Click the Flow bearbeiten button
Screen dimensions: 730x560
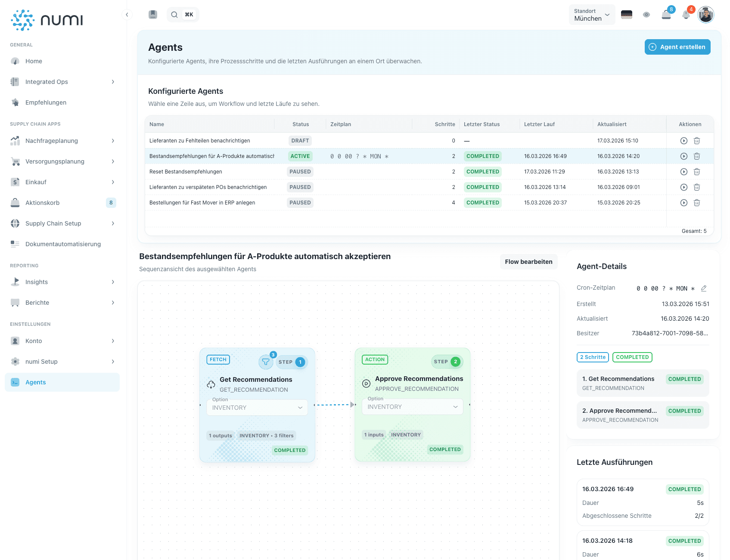click(x=528, y=262)
